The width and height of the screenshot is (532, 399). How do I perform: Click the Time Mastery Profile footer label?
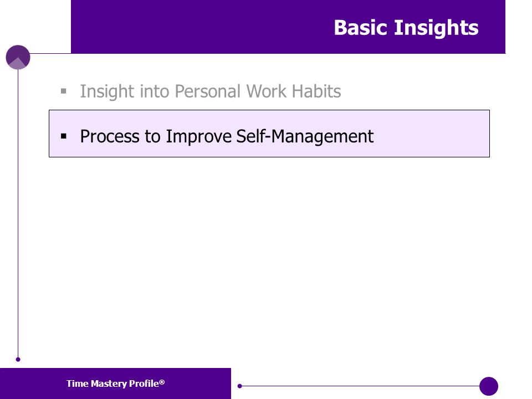click(x=115, y=383)
